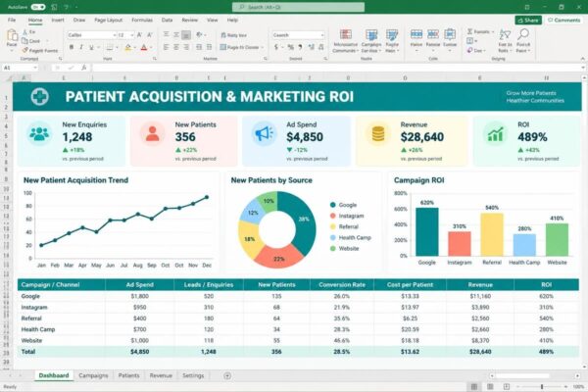The image size is (588, 392).
Task: Switch to the Insert ribbon tab
Action: [58, 20]
